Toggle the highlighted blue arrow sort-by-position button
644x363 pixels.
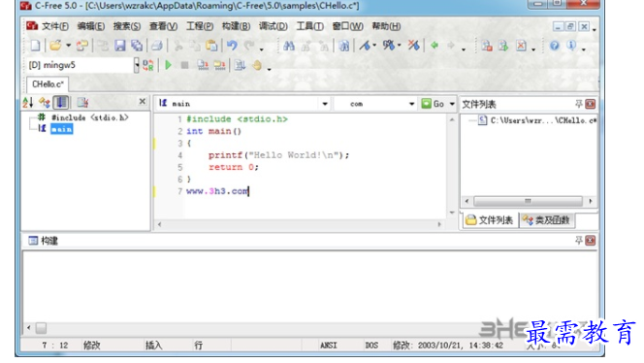[x=61, y=102]
